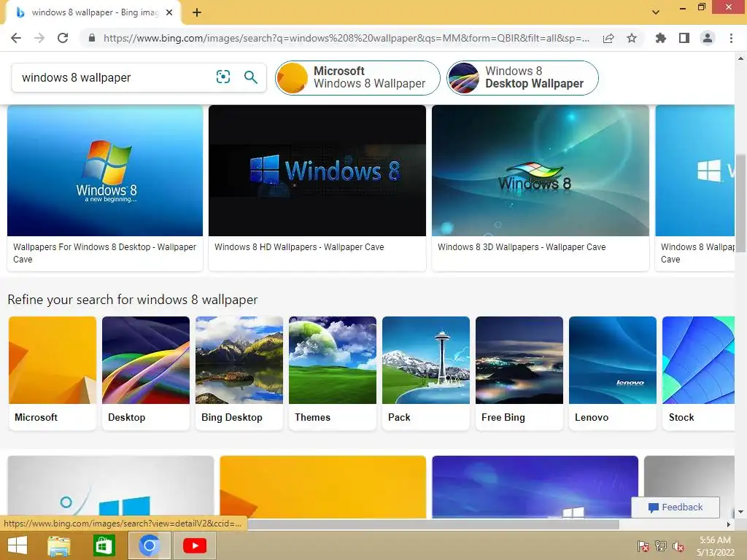Reload the Bing images page
Viewport: 747px width, 560px height.
(63, 38)
